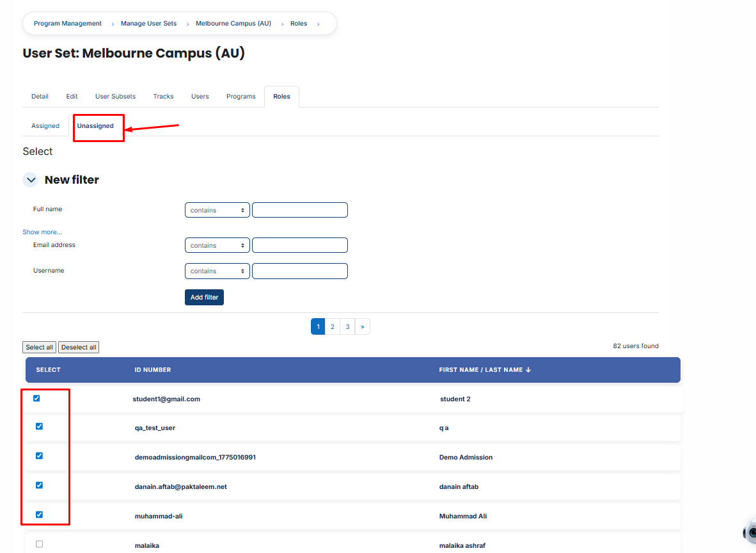Image resolution: width=756 pixels, height=553 pixels.
Task: Switch to the Tracks tab
Action: coord(164,97)
